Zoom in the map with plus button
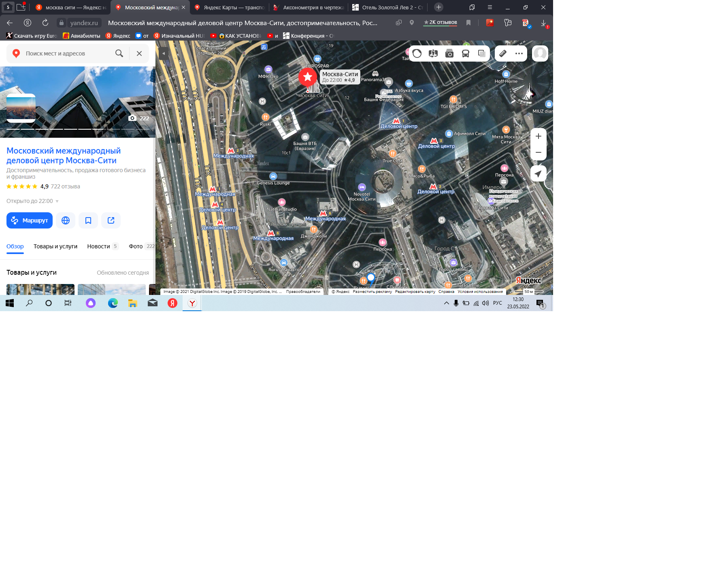The height and width of the screenshot is (583, 728). tap(539, 137)
